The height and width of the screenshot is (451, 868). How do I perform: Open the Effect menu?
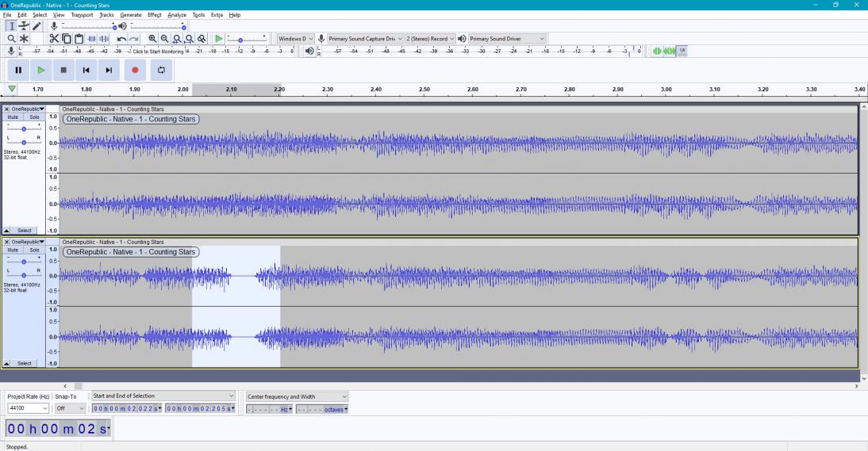154,15
